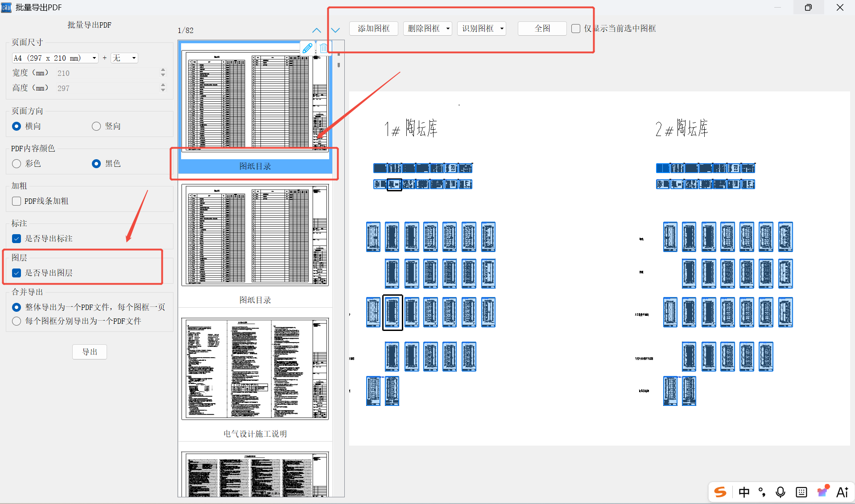Screen dimensions: 855x504
Task: Expand the 识别图框 dropdown arrow
Action: (x=502, y=29)
